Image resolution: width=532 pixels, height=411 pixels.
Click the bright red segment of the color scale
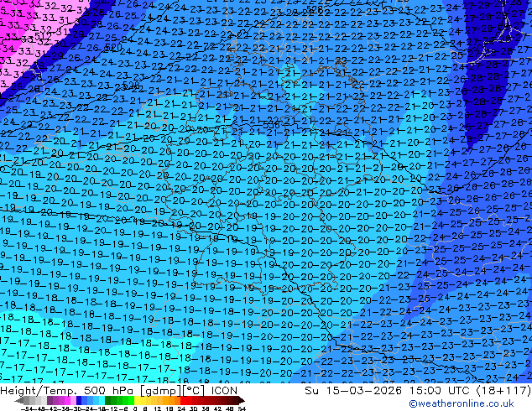pyautogui.click(x=183, y=400)
